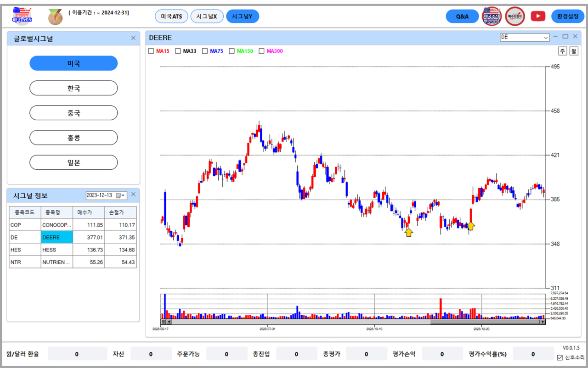Open the calendar icon in the date picker
The height and width of the screenshot is (368, 588).
119,195
